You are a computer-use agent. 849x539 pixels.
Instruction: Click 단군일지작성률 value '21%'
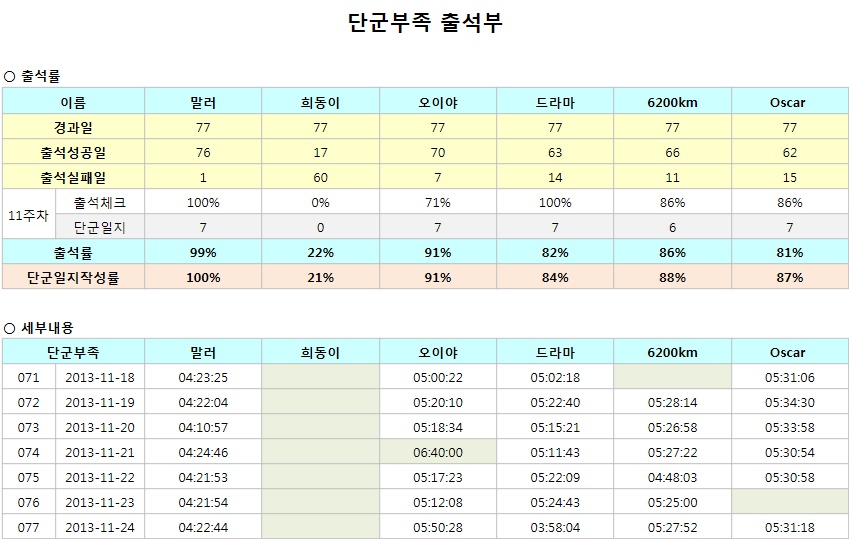click(320, 277)
